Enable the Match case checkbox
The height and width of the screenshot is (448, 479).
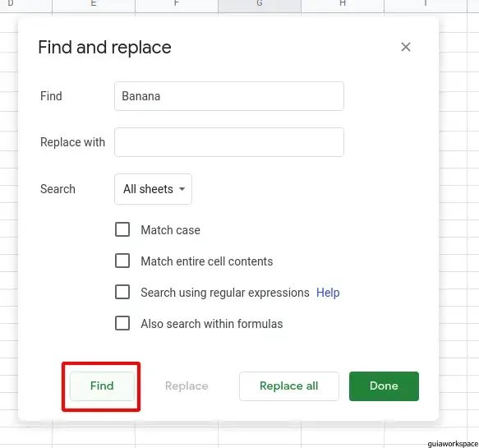coord(122,229)
